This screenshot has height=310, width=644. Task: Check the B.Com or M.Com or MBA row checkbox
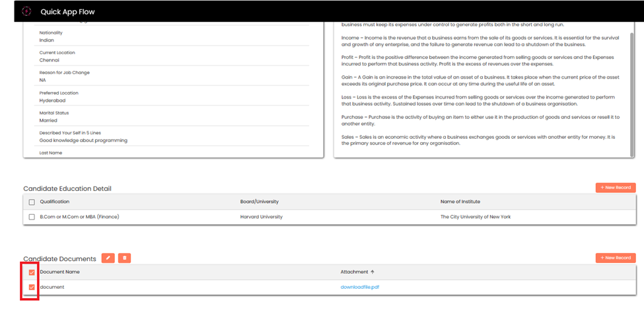tap(32, 217)
